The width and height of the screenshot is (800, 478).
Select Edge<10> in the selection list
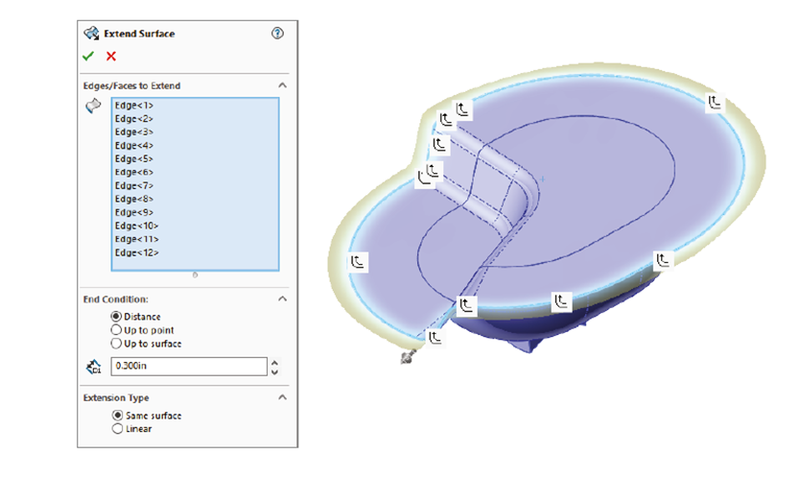point(137,226)
